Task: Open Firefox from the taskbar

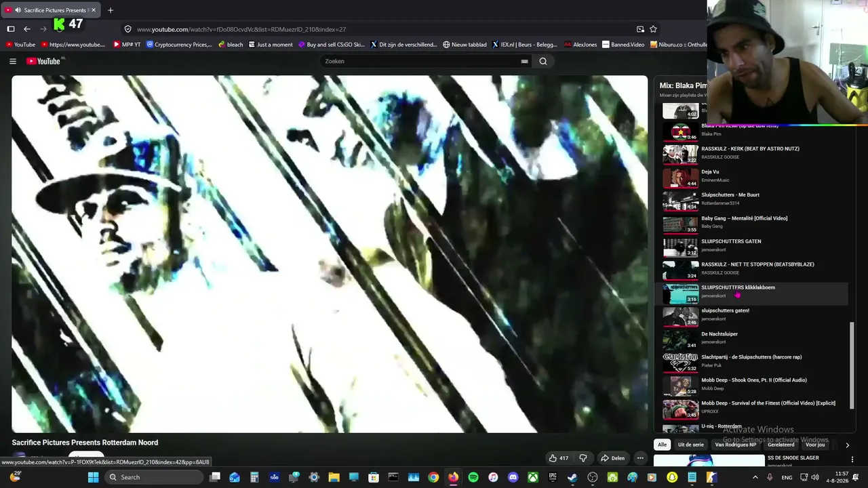Action: 453,477
